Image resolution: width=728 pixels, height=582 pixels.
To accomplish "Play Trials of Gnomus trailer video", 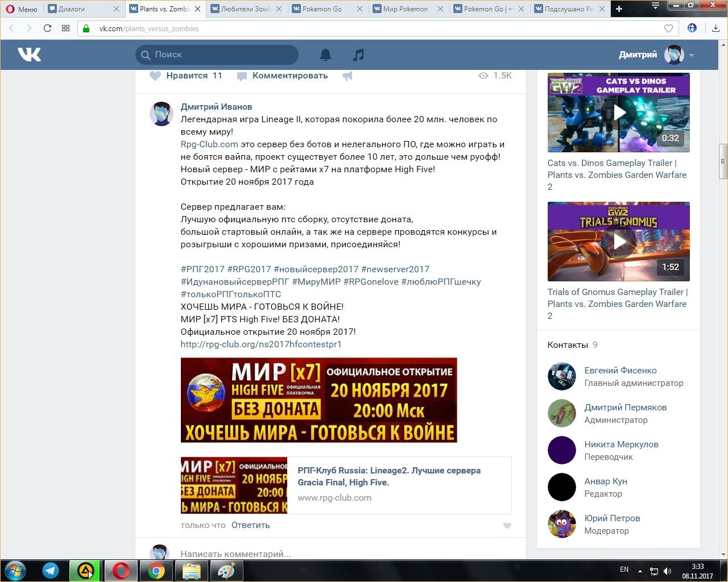I will tap(619, 242).
